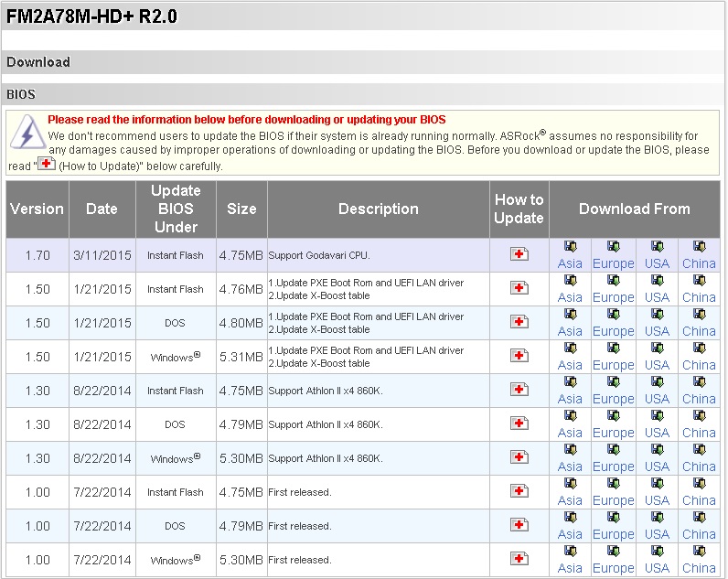
Task: Download 1.50 DOS from China link
Action: pyautogui.click(x=699, y=331)
